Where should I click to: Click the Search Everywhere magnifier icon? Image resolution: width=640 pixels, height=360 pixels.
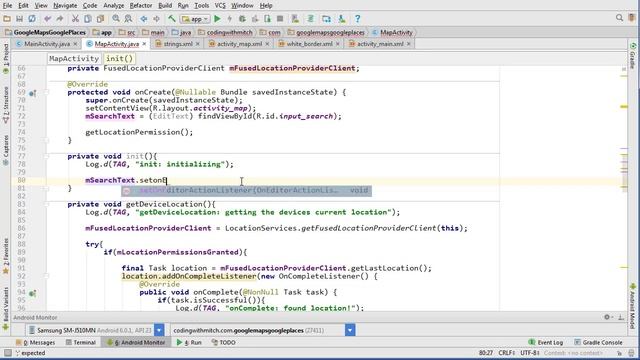[619, 18]
